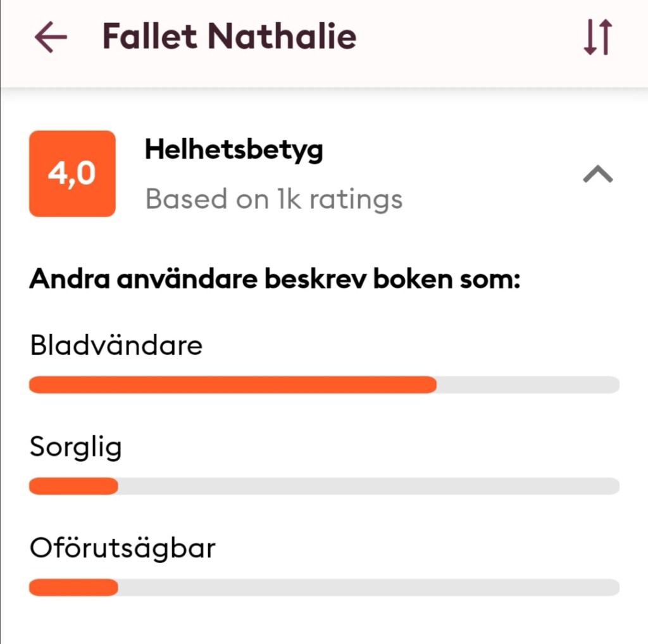
Task: Click the orange fill of Sorglig bar
Action: tap(73, 486)
